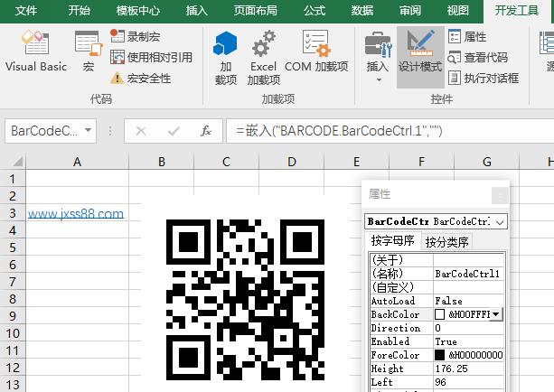
Task: Toggle 设计模式 design mode
Action: (420, 57)
